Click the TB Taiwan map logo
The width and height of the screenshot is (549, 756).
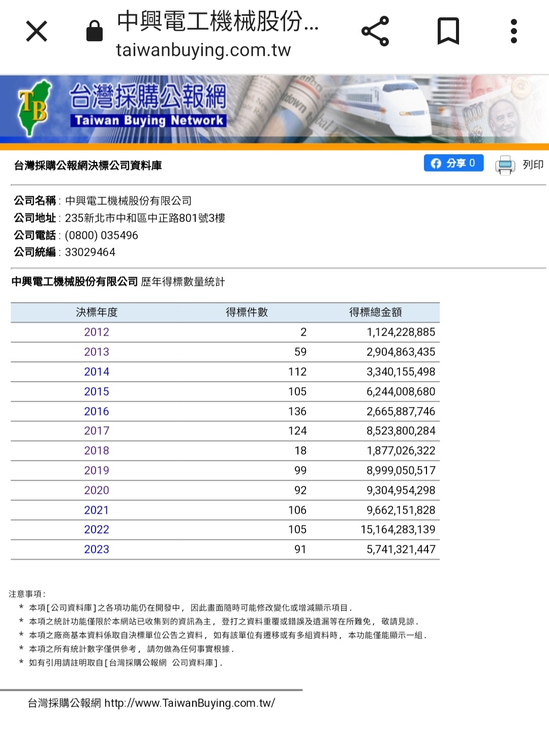click(x=34, y=107)
